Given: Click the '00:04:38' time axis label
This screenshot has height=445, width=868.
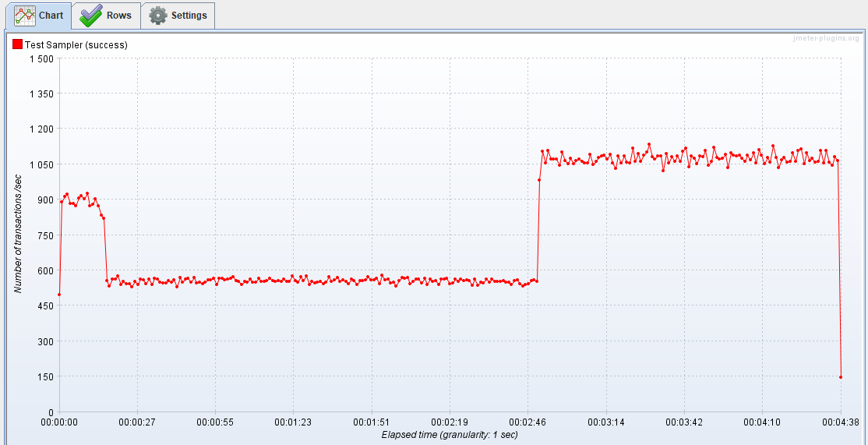Looking at the screenshot, I should tap(841, 422).
